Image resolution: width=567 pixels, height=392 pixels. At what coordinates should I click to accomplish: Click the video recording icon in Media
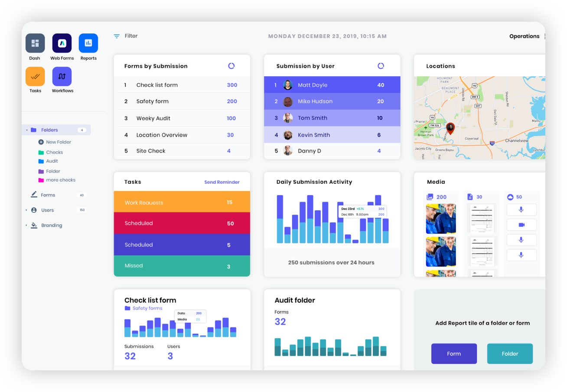(521, 225)
